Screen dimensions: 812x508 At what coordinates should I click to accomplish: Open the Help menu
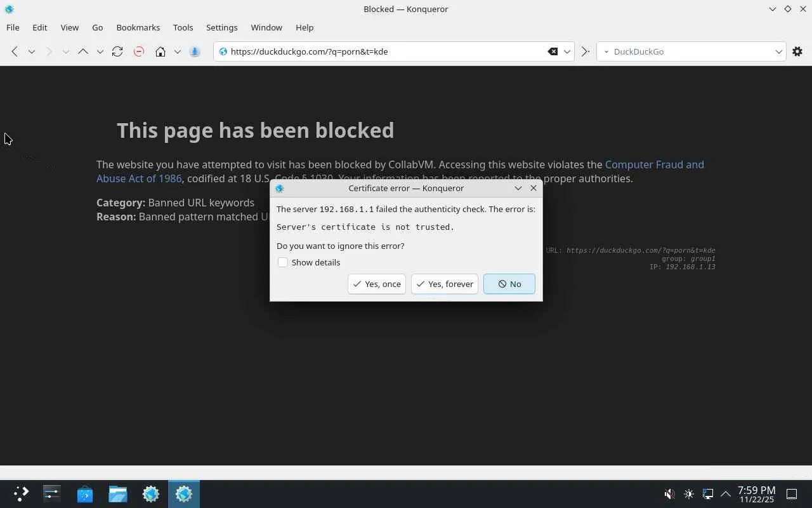pos(304,27)
